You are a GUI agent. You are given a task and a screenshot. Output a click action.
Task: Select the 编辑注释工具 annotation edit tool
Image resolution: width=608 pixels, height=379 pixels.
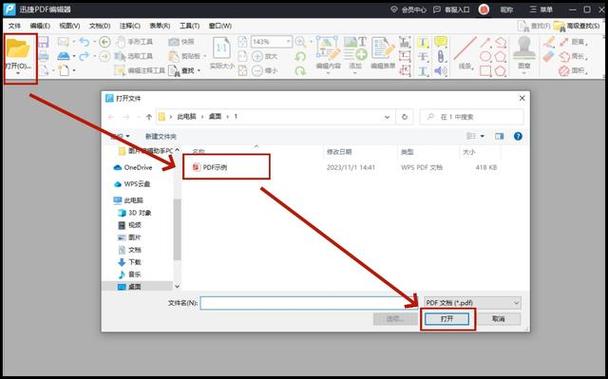click(140, 71)
